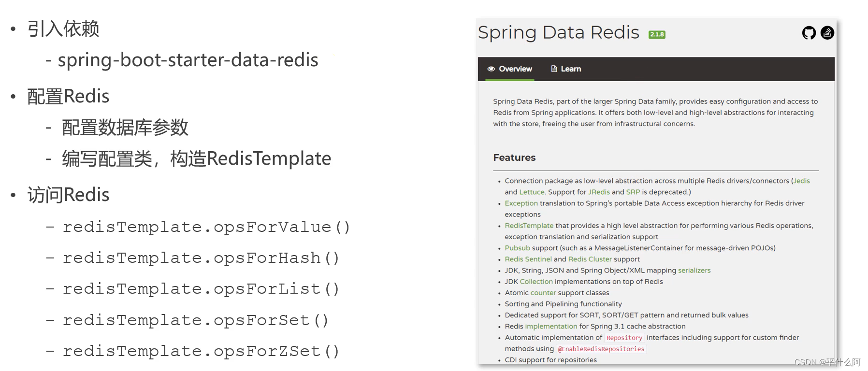This screenshot has height=371, width=868.
Task: Open the JRedis link
Action: coord(599,192)
